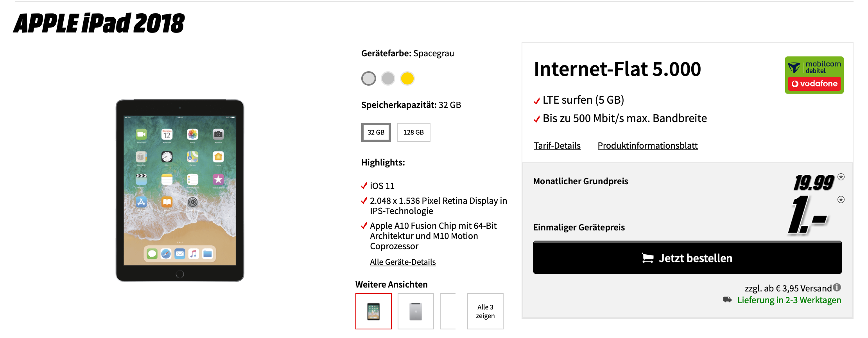Click the delivery truck icon

(727, 300)
